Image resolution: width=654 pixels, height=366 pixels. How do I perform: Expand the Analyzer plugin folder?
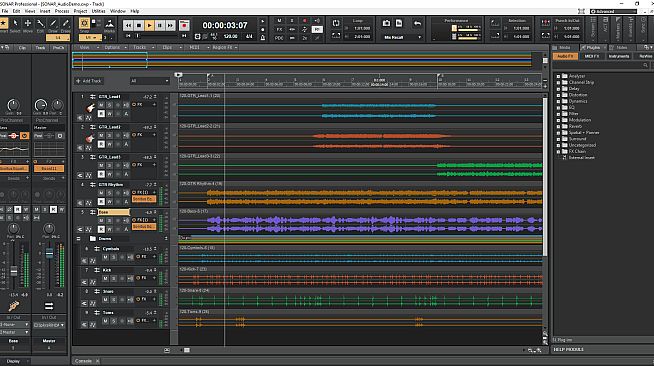[558, 76]
